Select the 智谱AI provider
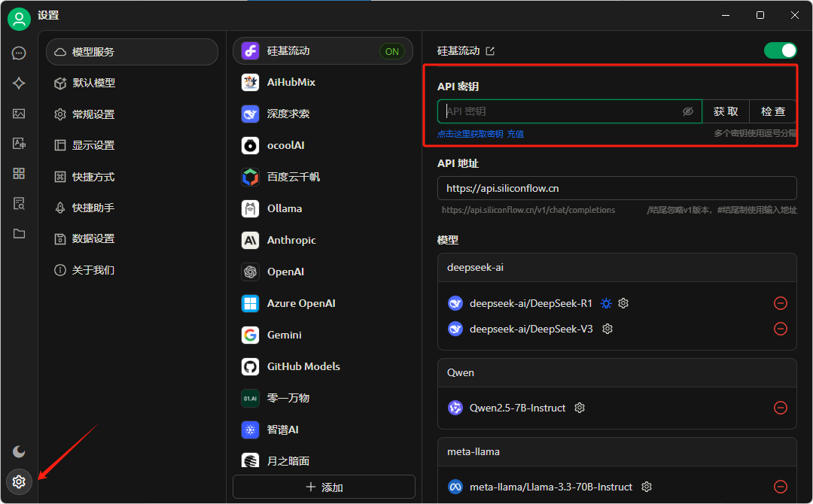The image size is (813, 504). (322, 430)
